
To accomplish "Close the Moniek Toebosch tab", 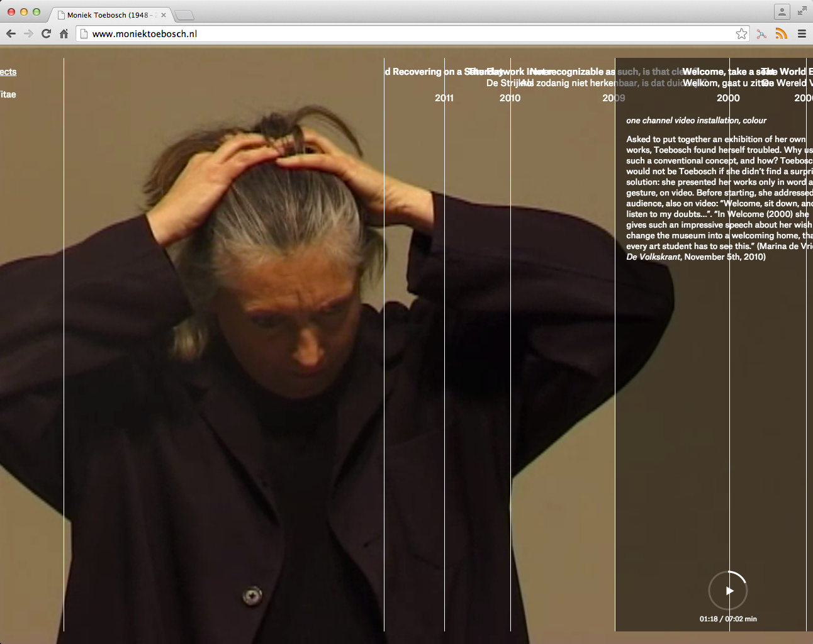I will 164,15.
